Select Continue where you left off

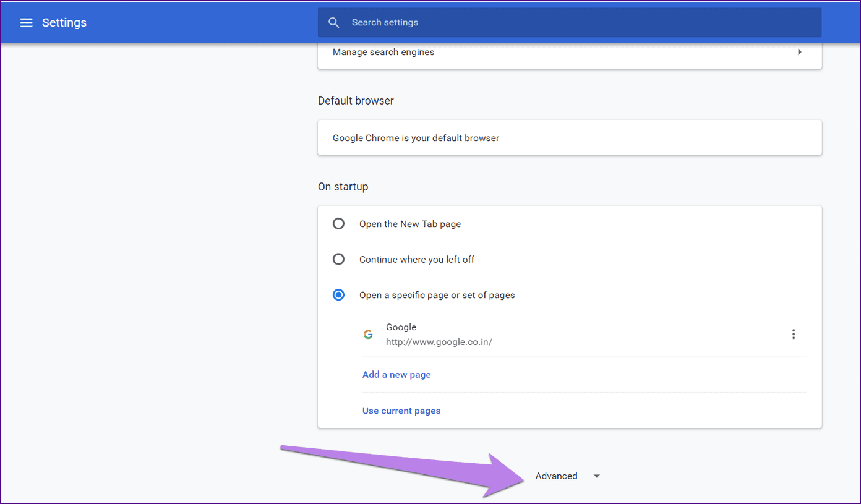(x=338, y=260)
